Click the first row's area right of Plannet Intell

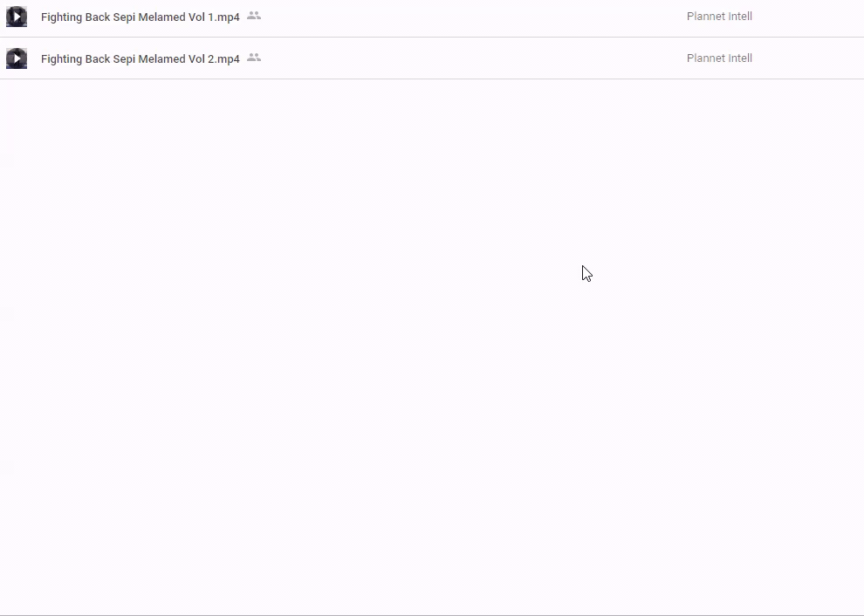click(809, 17)
